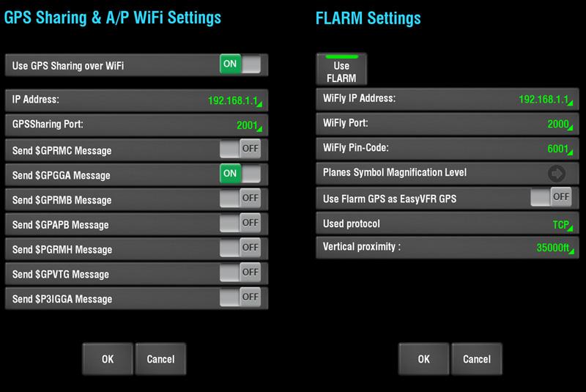Cancel the FLARM Settings dialog
This screenshot has width=586, height=392.
pos(477,359)
